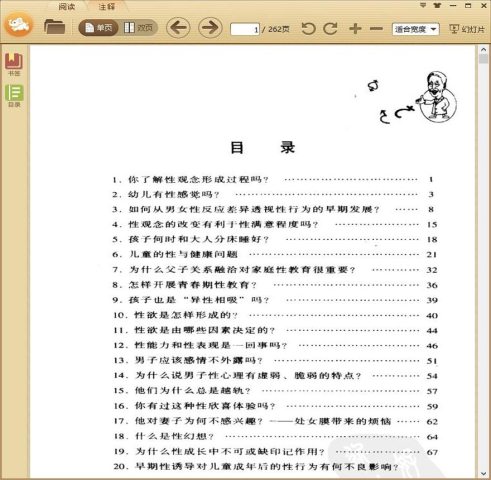Go to next page with right arrow

(x=210, y=27)
